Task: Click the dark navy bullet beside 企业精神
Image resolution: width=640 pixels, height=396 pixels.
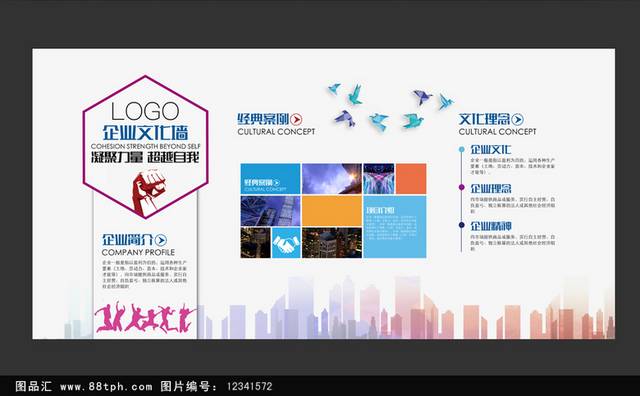Action: coord(462,225)
